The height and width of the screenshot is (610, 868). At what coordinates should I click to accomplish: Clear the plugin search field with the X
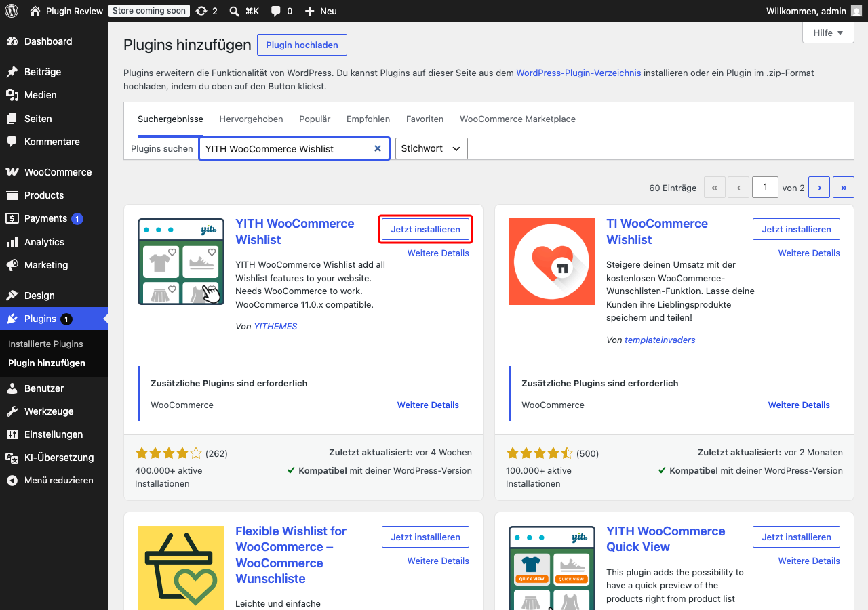pyautogui.click(x=378, y=148)
